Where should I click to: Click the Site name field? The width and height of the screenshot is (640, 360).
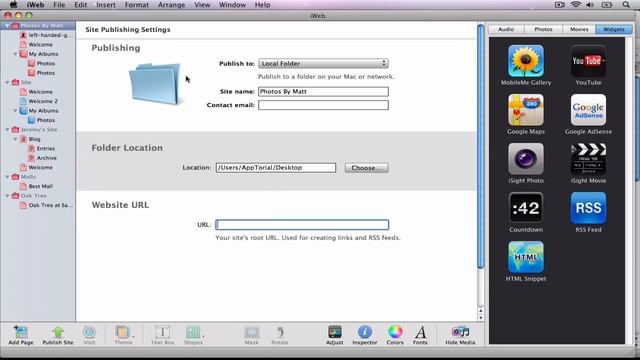point(323,91)
